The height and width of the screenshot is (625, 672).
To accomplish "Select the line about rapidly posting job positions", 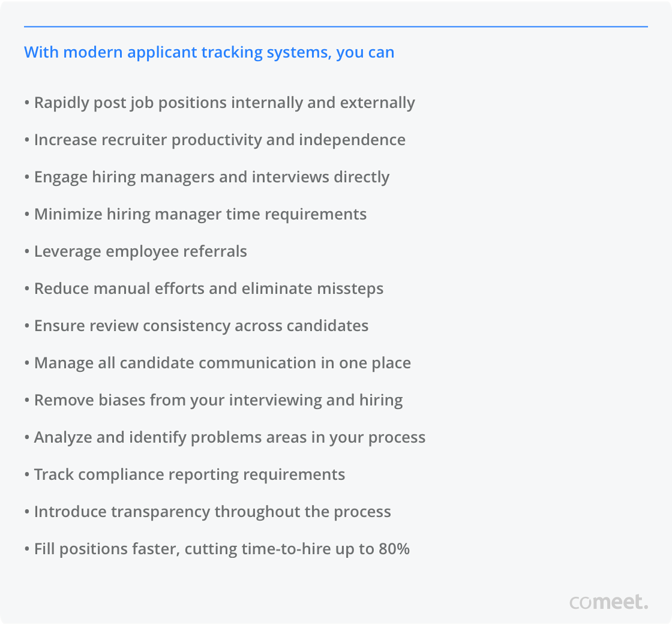I will coord(224,103).
